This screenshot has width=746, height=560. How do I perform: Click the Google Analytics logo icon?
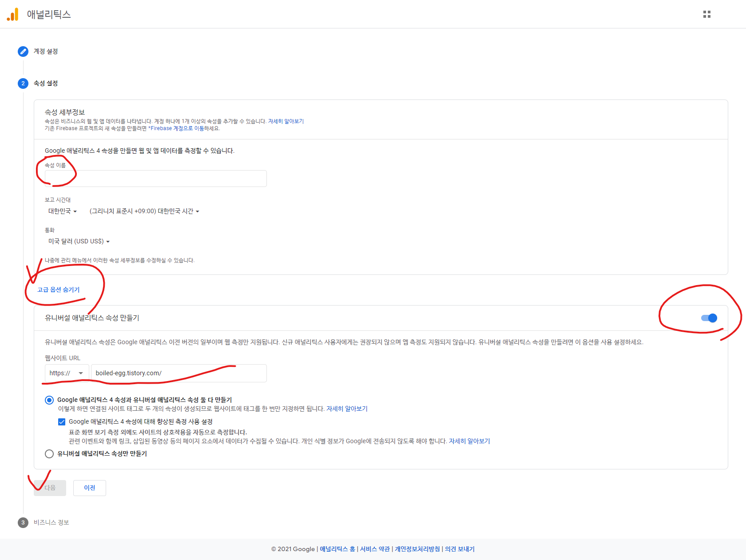coord(12,14)
